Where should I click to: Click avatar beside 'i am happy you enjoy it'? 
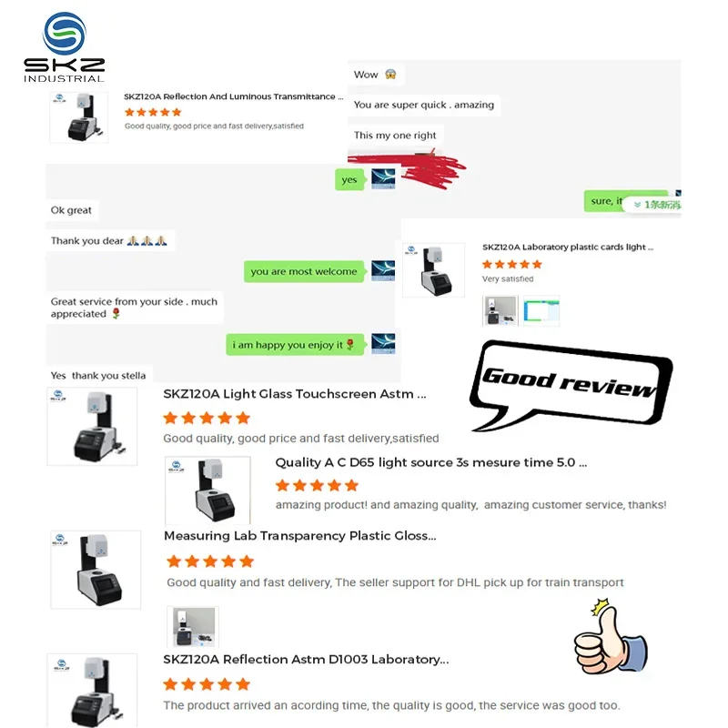pos(383,344)
